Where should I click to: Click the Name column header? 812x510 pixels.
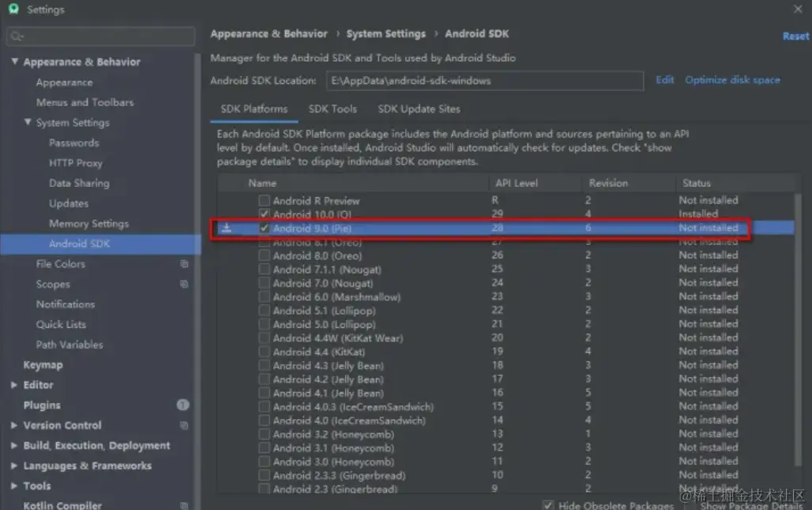(x=262, y=184)
